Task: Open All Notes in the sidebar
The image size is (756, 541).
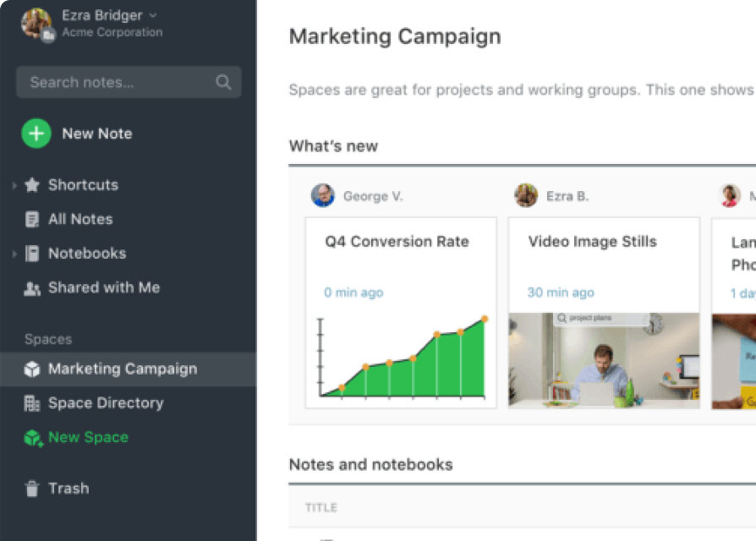Action: (x=80, y=219)
